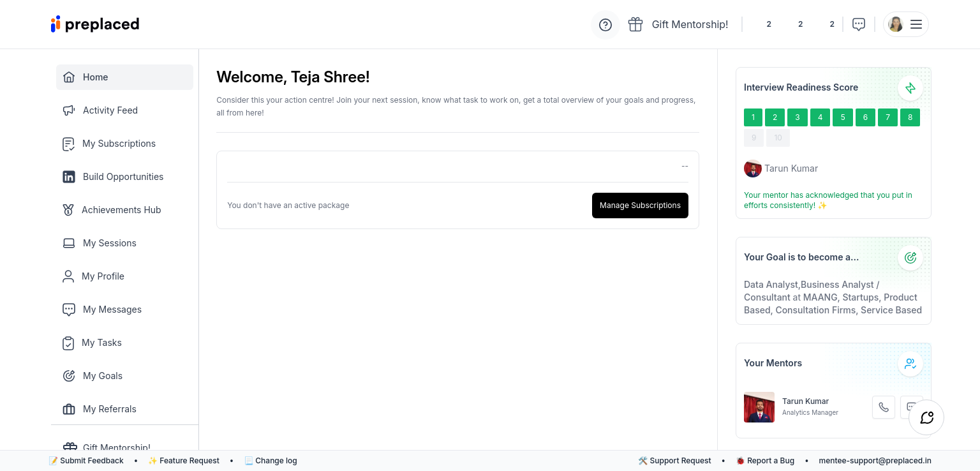Screen dimensions: 980x471
Task: Click the Interview Readiness Score icon
Action: (x=910, y=88)
